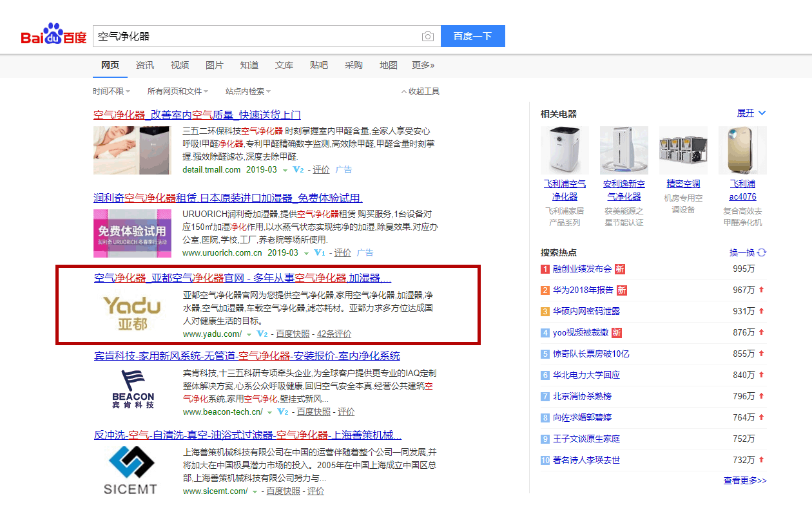Open the 安利逸新空气净化器 product image
The width and height of the screenshot is (812, 521).
coord(624,151)
